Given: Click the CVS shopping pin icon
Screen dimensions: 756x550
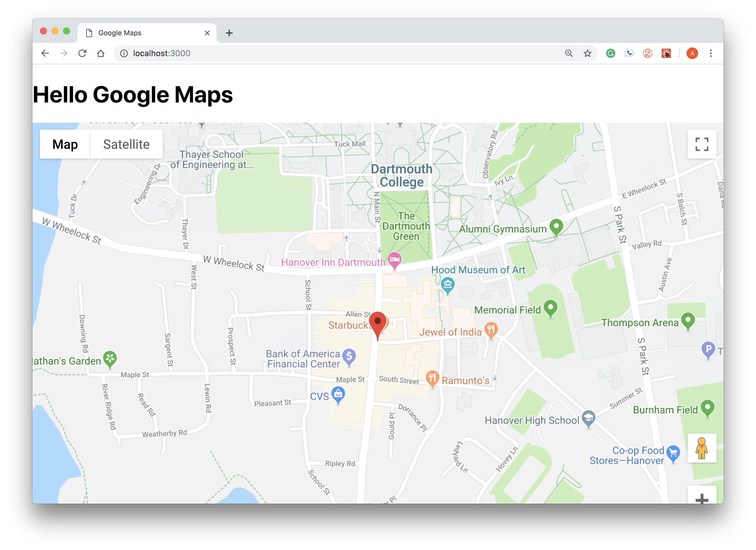Looking at the screenshot, I should [x=338, y=394].
